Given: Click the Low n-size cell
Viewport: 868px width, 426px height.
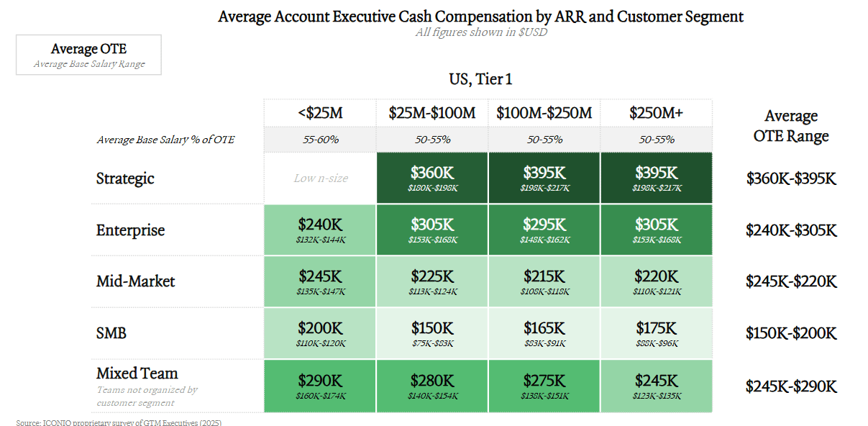Looking at the screenshot, I should point(320,178).
